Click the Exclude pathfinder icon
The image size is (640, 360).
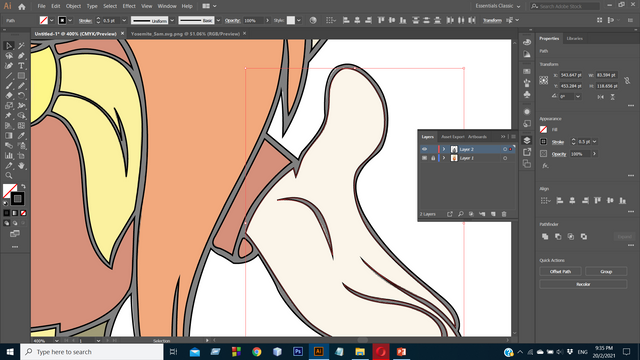pyautogui.click(x=584, y=236)
